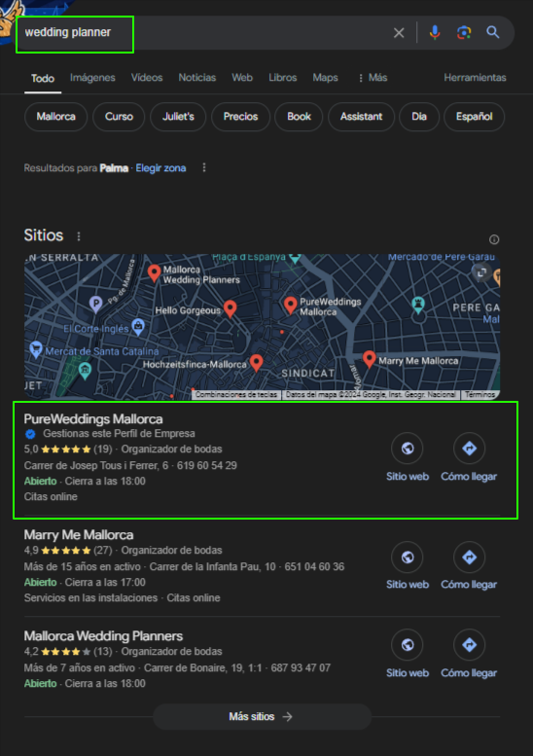This screenshot has height=756, width=533.
Task: Open the Web results tab
Action: pos(242,78)
